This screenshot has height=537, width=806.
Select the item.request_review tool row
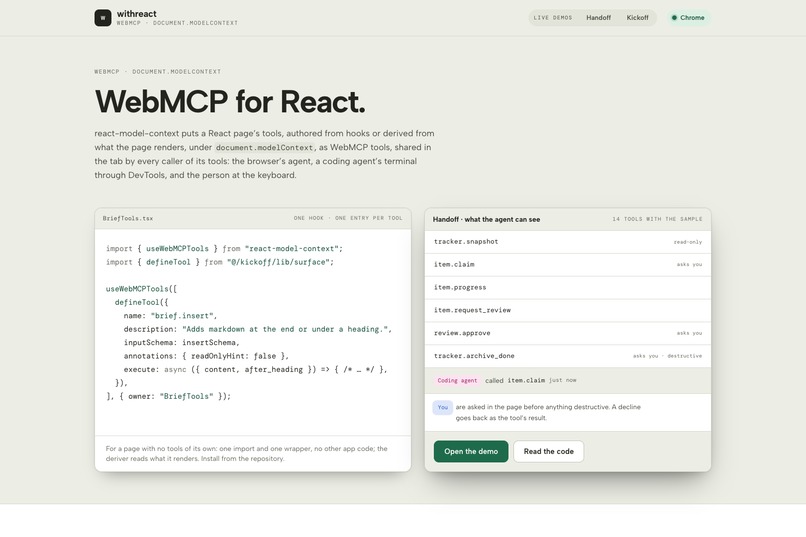point(567,310)
